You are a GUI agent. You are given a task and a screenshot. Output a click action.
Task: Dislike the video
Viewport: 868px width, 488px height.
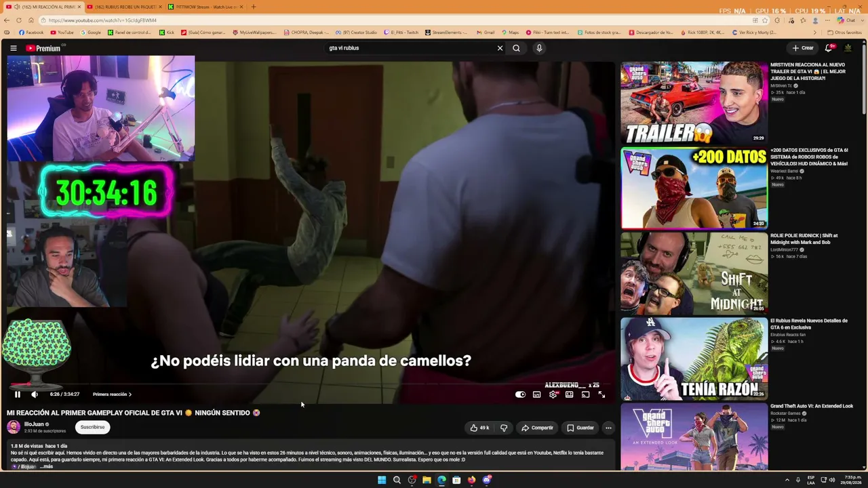[x=504, y=428]
